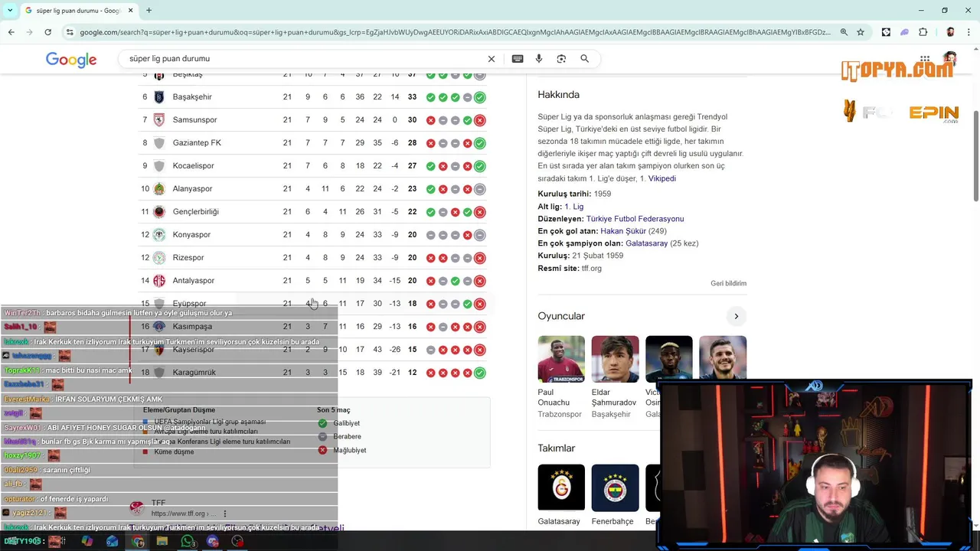Select the Gaziantep FK row
The width and height of the screenshot is (980, 551).
coord(312,143)
